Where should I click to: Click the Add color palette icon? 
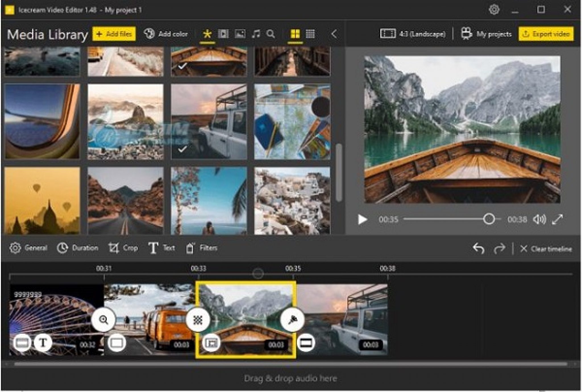[x=149, y=34]
